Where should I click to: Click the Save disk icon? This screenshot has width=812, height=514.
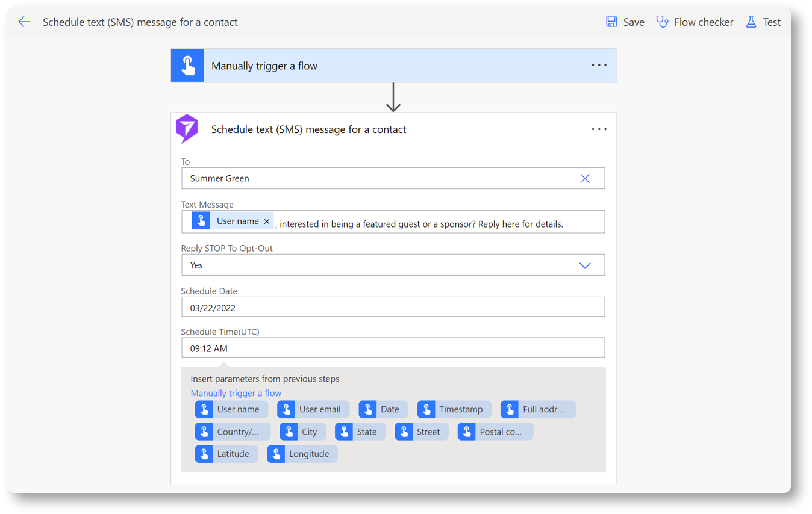(611, 22)
